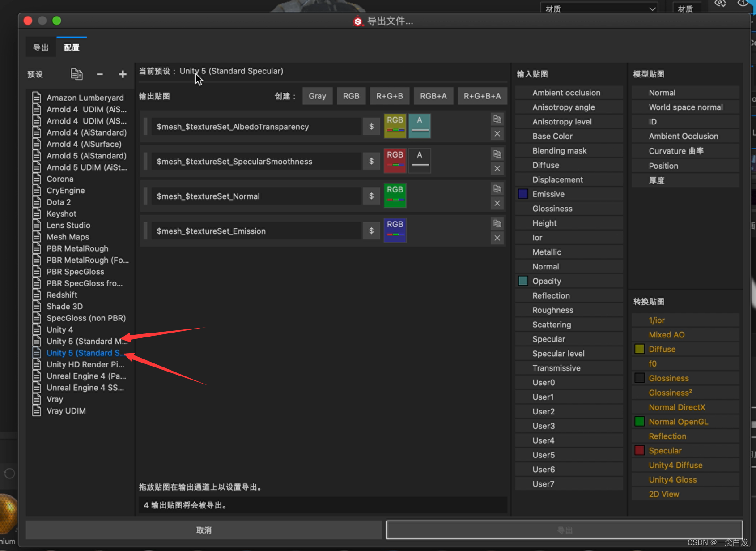The image size is (756, 551).
Task: Create an RGB output map
Action: 351,96
